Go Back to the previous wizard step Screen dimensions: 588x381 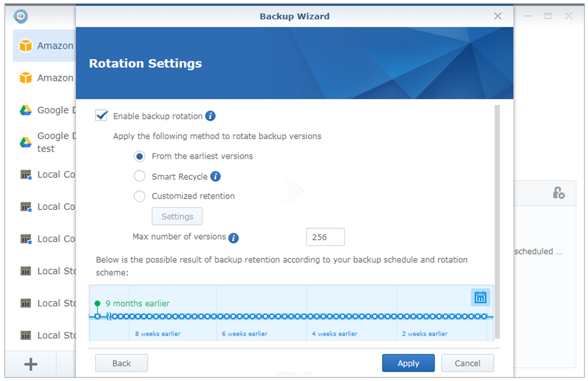pyautogui.click(x=121, y=363)
